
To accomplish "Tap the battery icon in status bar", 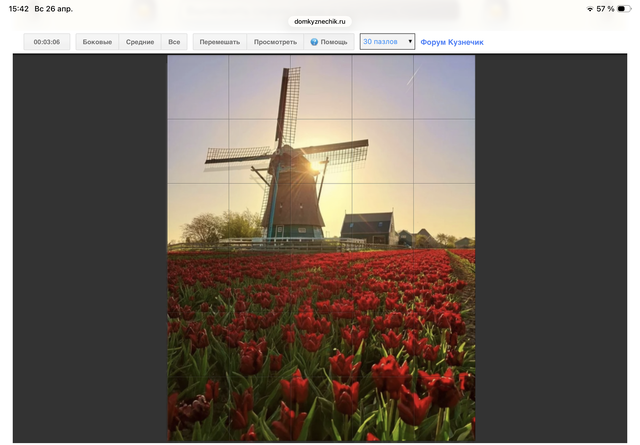I will (x=624, y=9).
